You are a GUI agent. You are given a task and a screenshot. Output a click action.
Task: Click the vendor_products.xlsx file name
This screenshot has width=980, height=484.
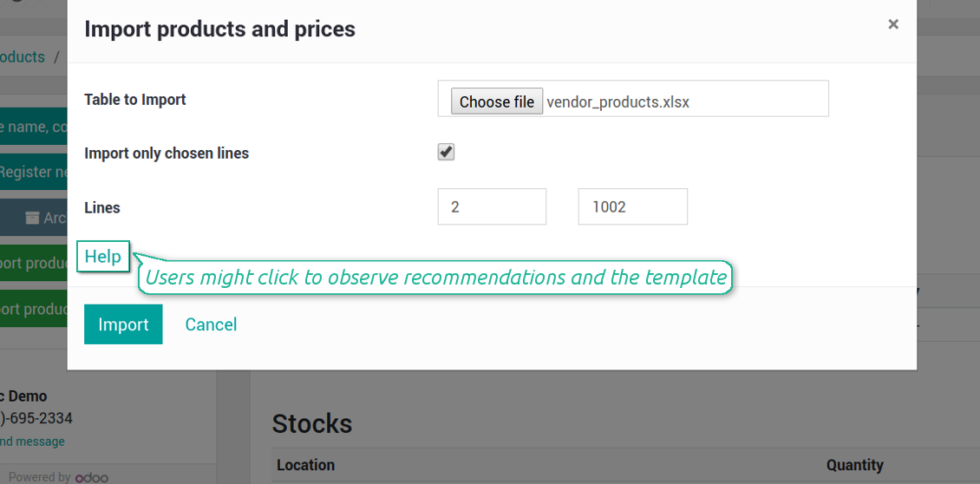pos(618,102)
